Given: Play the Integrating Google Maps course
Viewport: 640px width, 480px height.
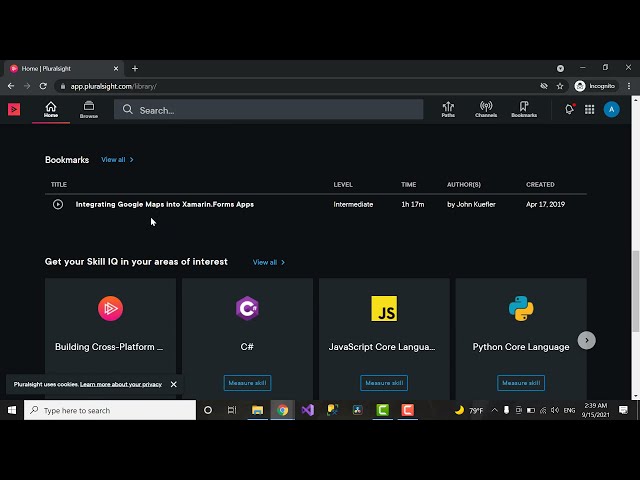Looking at the screenshot, I should point(58,204).
